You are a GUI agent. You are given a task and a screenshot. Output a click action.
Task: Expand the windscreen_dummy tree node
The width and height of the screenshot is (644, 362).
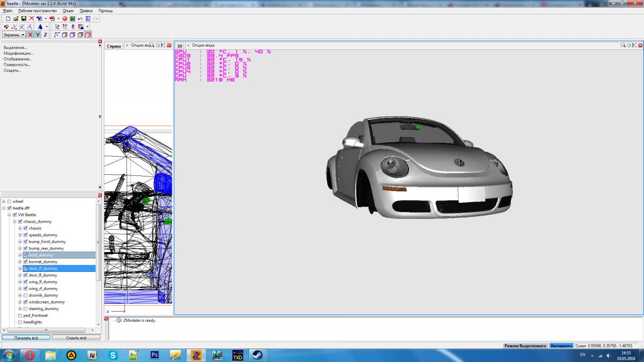point(20,302)
